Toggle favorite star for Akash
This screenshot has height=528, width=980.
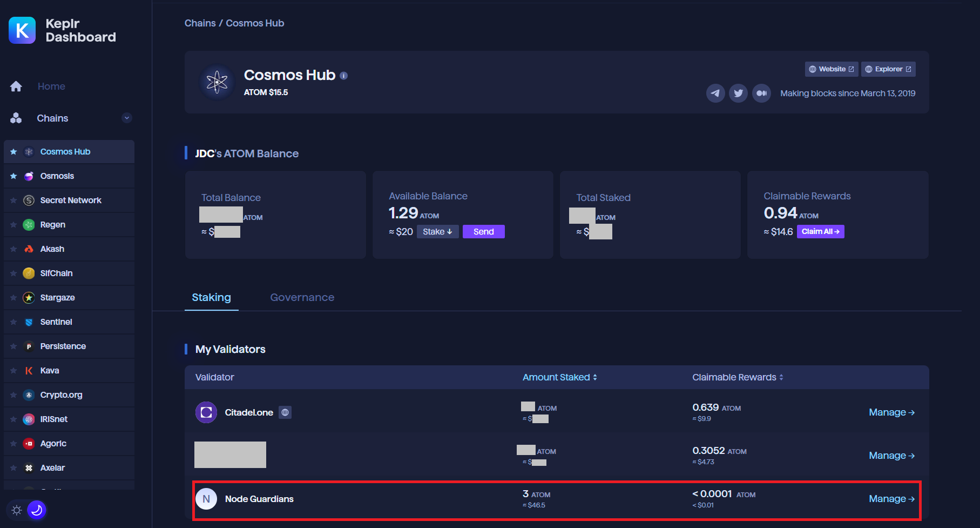coord(13,249)
